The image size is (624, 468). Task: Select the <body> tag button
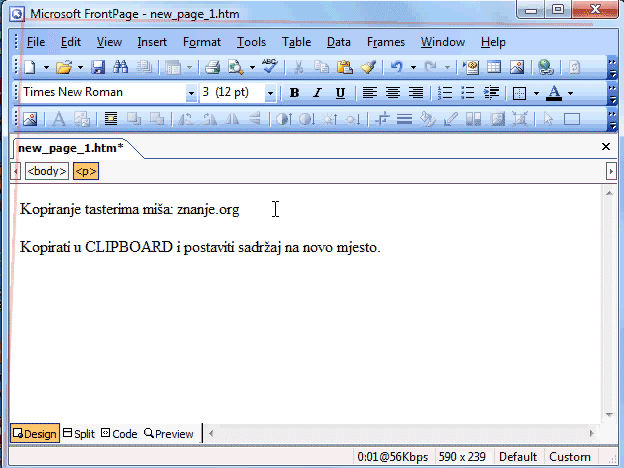47,171
